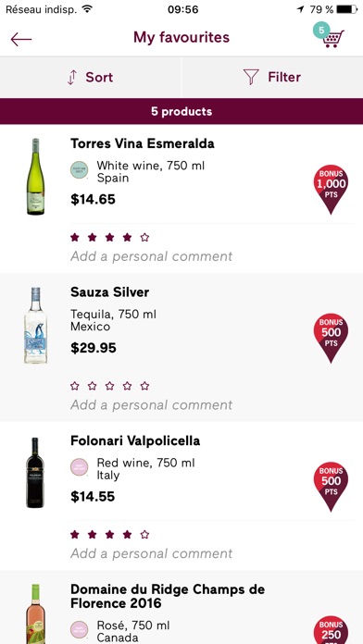
Task: Tap Sauza Silver 500 bonus points badge
Action: (x=331, y=338)
